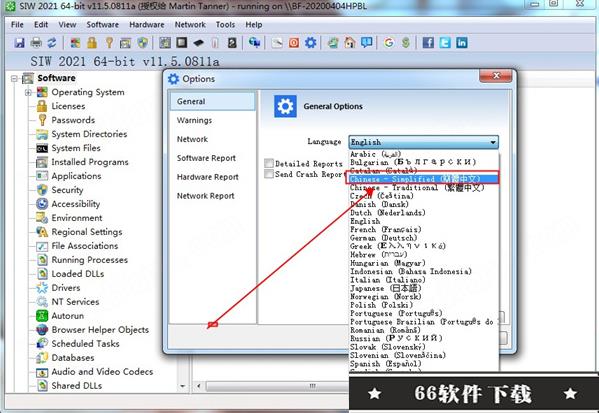Image resolution: width=599 pixels, height=413 pixels.
Task: Open the Software menu
Action: [x=102, y=24]
